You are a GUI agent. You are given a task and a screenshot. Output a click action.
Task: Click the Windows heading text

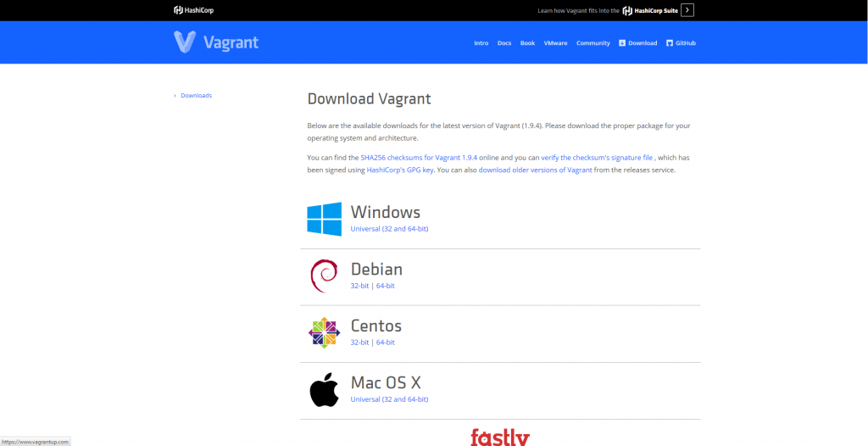pyautogui.click(x=386, y=212)
